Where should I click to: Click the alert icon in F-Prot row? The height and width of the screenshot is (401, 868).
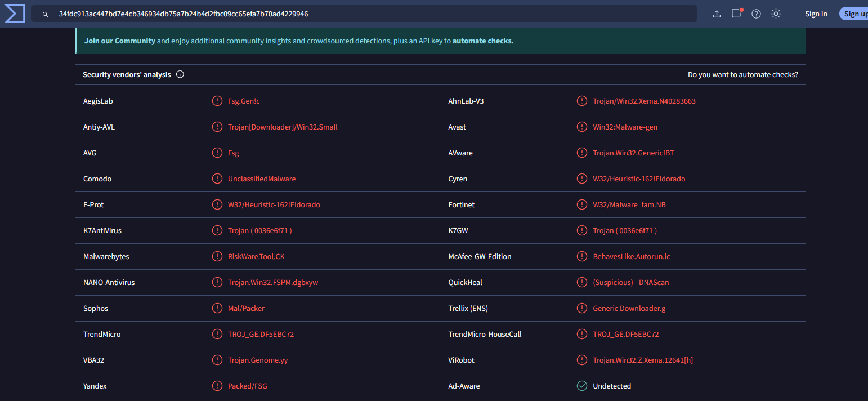pos(217,204)
